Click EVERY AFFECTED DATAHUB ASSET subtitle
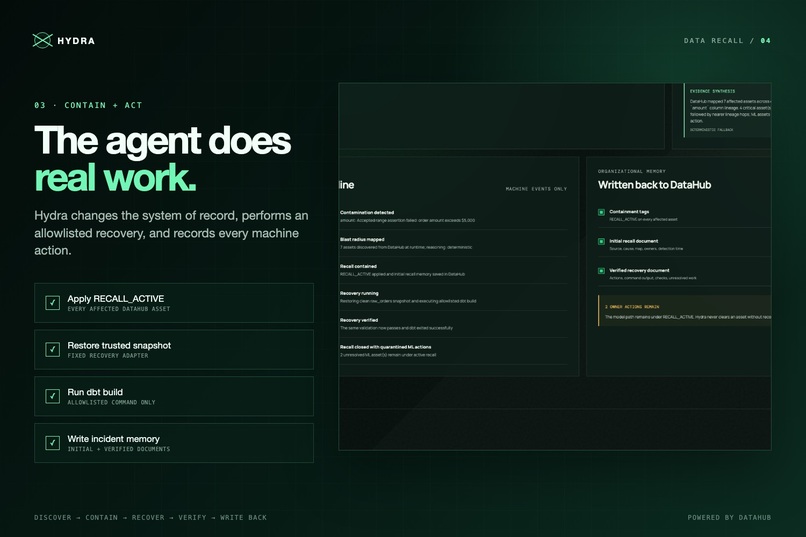 (x=119, y=309)
